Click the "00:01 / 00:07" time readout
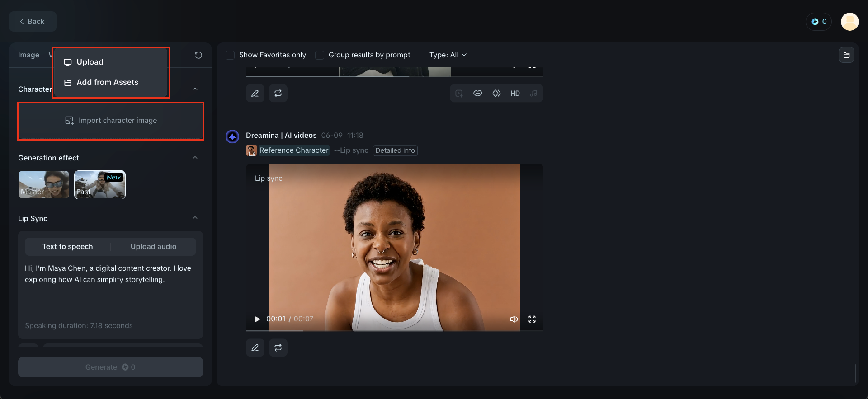868x399 pixels. pos(290,319)
